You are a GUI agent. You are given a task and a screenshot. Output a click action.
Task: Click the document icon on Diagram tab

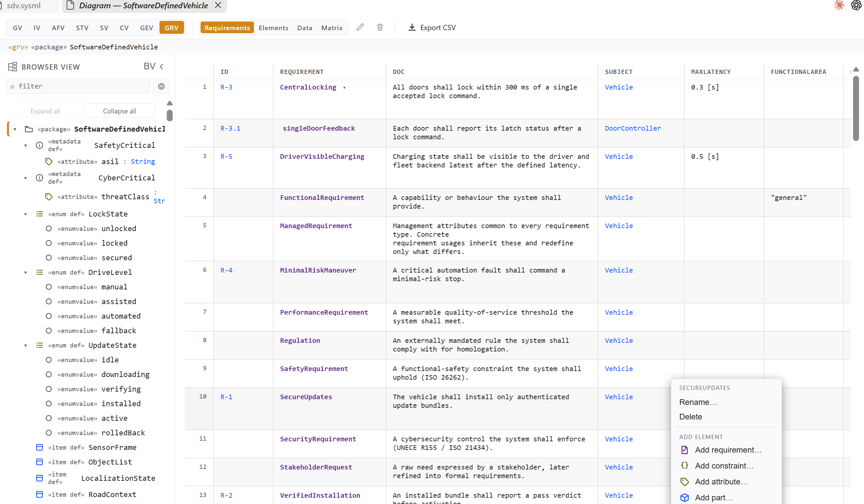[70, 5]
